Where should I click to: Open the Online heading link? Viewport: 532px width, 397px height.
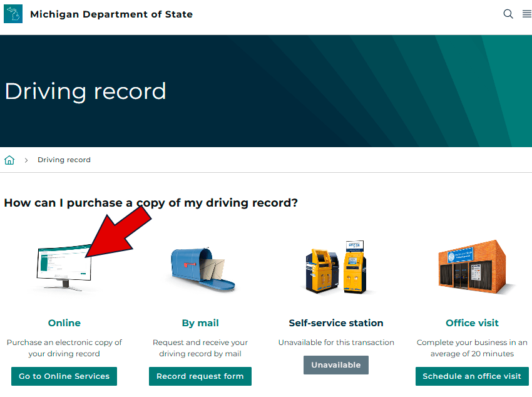tap(64, 322)
